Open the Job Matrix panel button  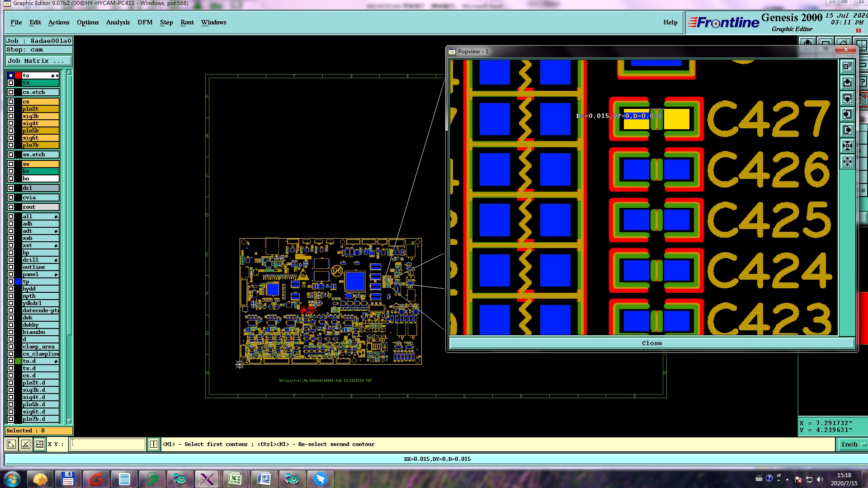[38, 61]
